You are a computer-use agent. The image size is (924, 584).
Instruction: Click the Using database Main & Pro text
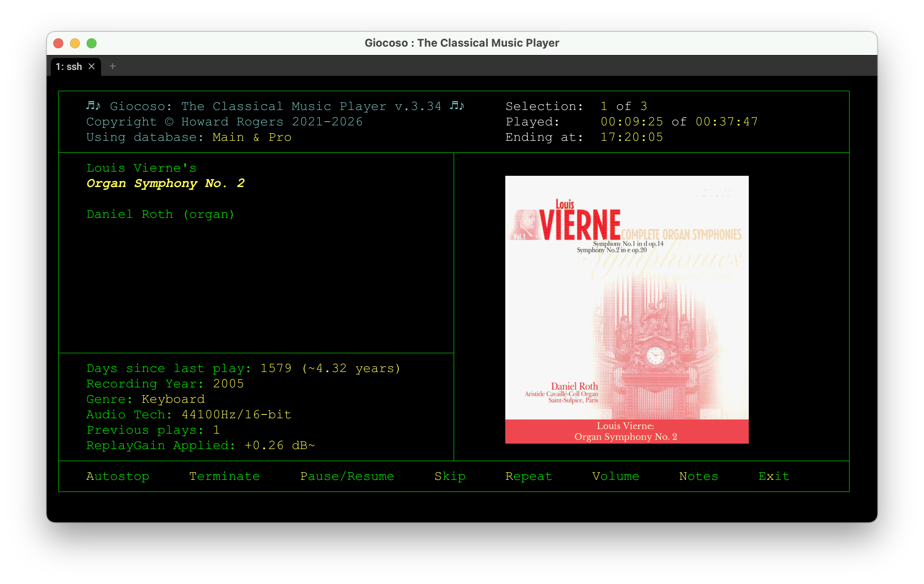click(x=189, y=137)
